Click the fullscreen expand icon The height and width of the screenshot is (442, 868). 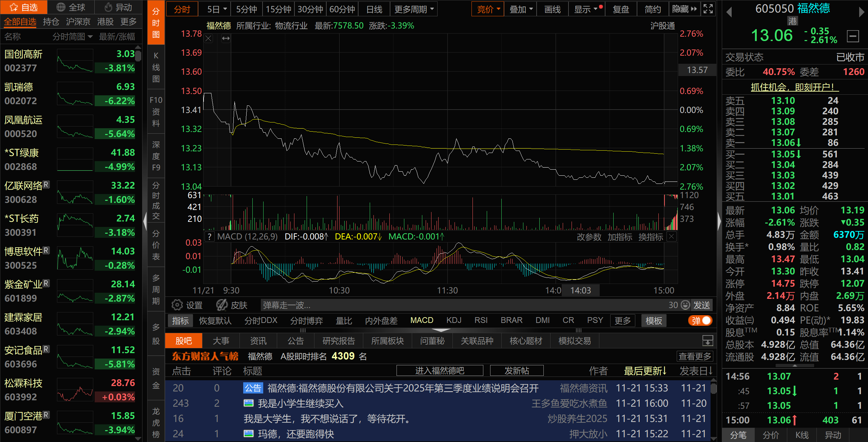pyautogui.click(x=708, y=9)
